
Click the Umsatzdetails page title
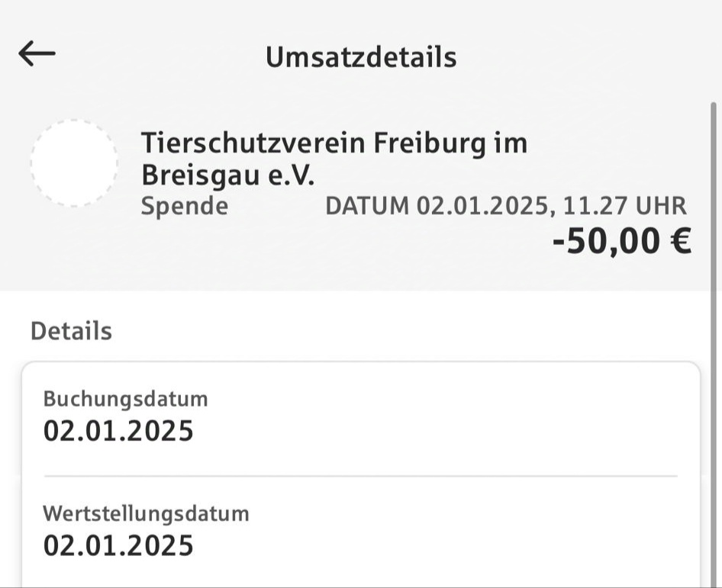point(361,57)
